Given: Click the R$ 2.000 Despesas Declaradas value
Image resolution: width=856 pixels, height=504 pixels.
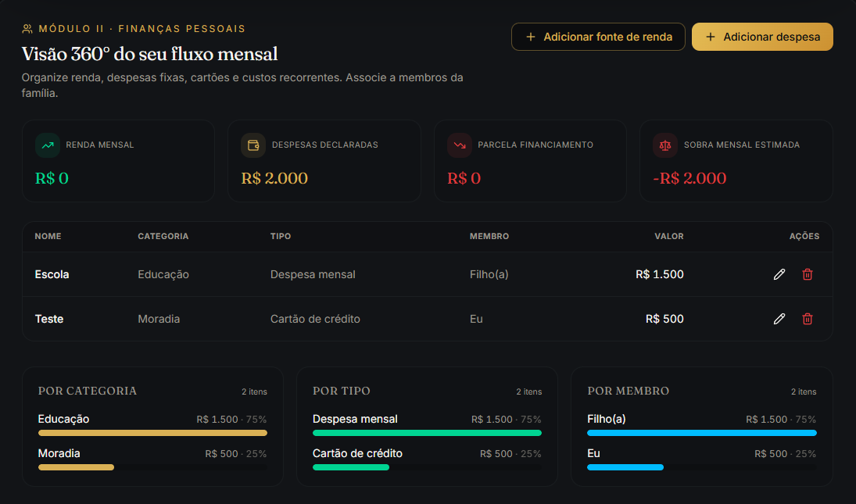Looking at the screenshot, I should click(x=274, y=178).
